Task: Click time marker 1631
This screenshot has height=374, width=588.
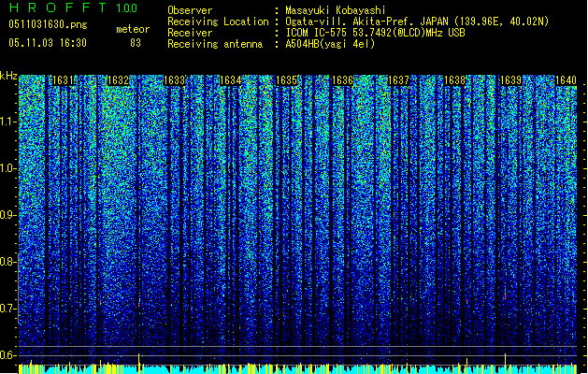Action: click(63, 80)
